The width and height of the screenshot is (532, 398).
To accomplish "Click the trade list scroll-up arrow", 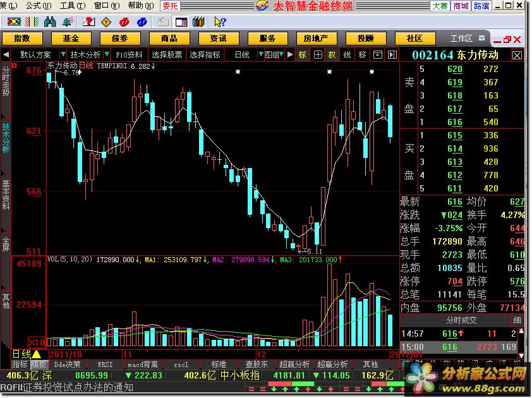I will pos(521,331).
